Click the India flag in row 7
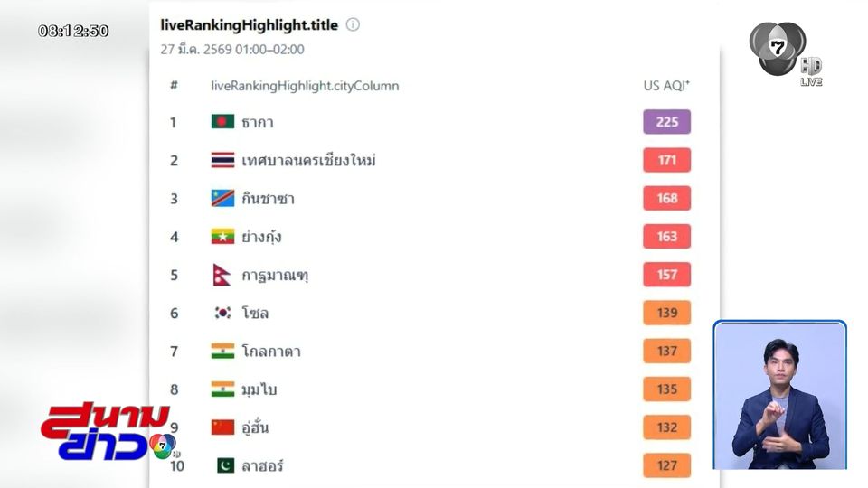This screenshot has height=488, width=868. pos(222,351)
